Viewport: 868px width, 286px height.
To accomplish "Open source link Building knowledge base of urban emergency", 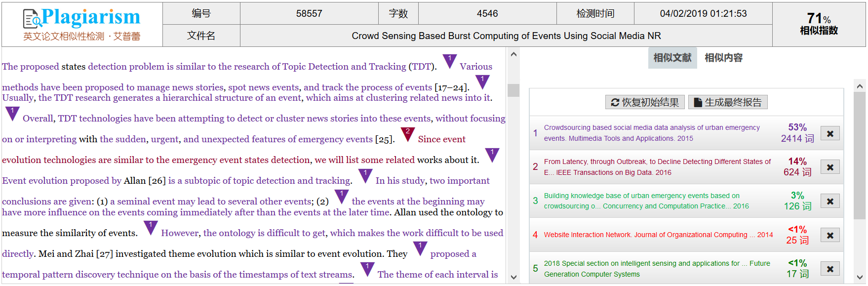I will (x=646, y=201).
